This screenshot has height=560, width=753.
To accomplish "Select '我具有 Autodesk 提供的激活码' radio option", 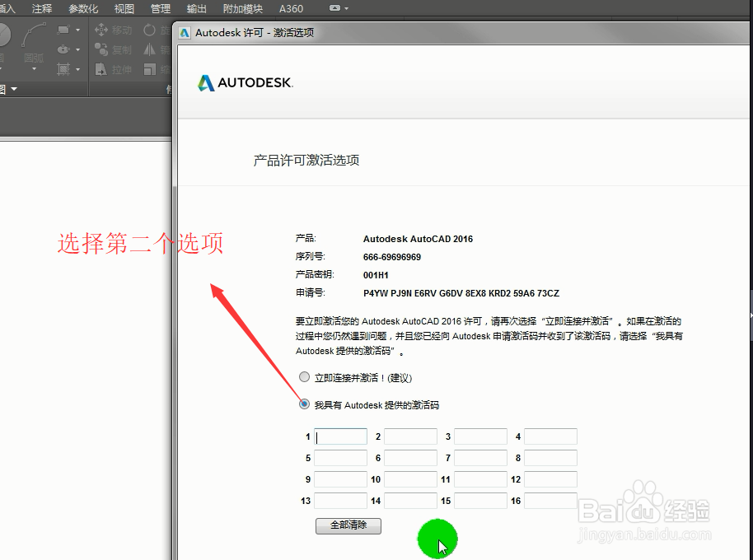I will [x=304, y=404].
